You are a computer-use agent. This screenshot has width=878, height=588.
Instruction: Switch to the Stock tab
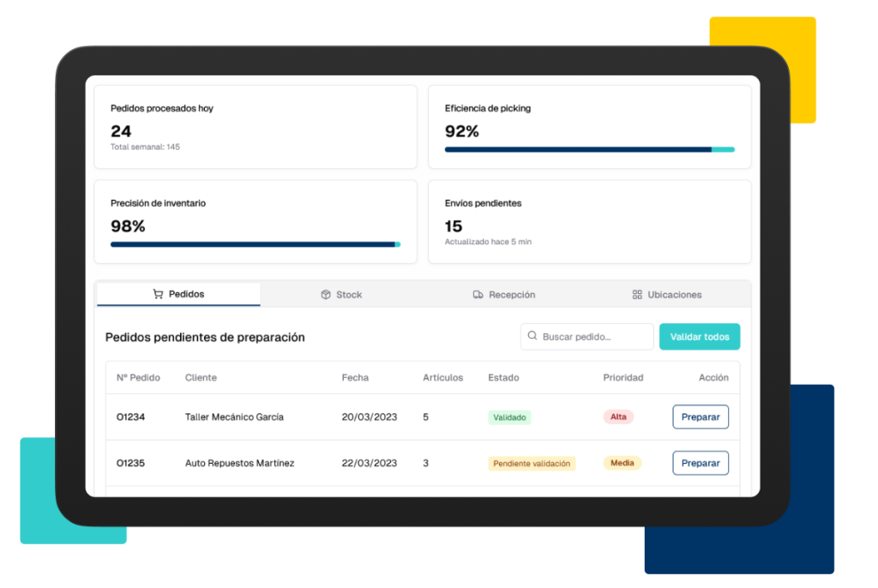(341, 295)
